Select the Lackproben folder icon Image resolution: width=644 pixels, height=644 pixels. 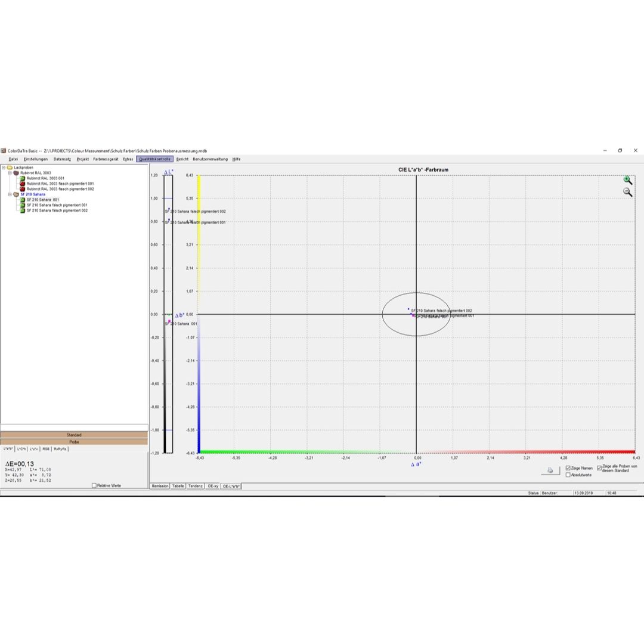pyautogui.click(x=10, y=169)
